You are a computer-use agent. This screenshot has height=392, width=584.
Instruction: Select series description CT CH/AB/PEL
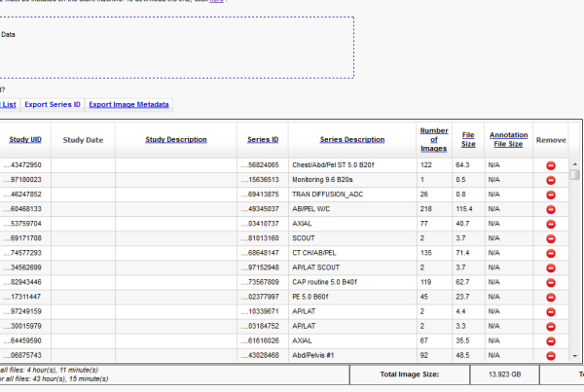[314, 253]
